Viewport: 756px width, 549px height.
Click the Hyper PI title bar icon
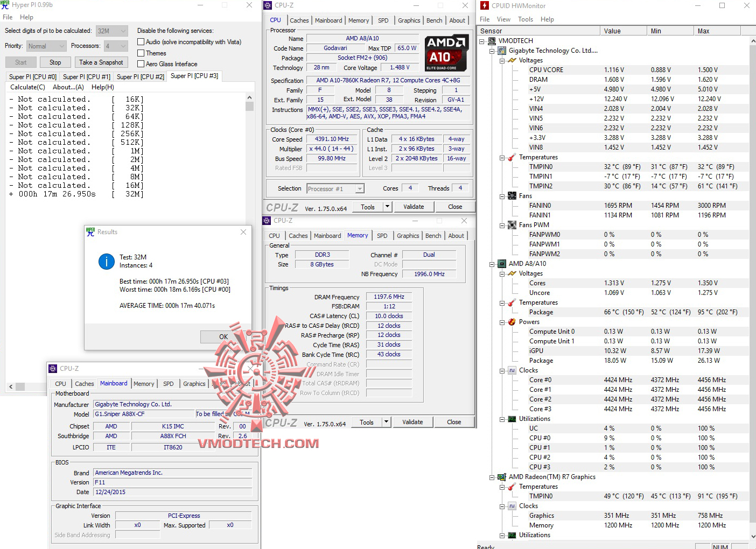5,5
